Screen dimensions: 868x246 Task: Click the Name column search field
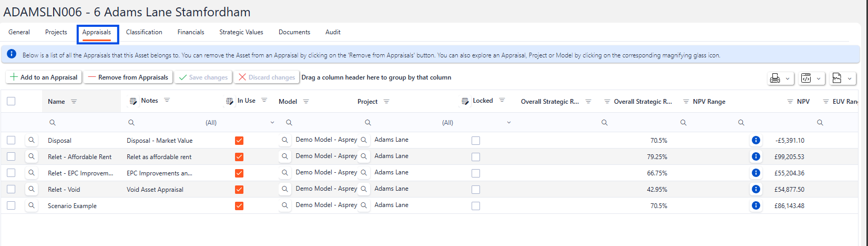tap(84, 123)
